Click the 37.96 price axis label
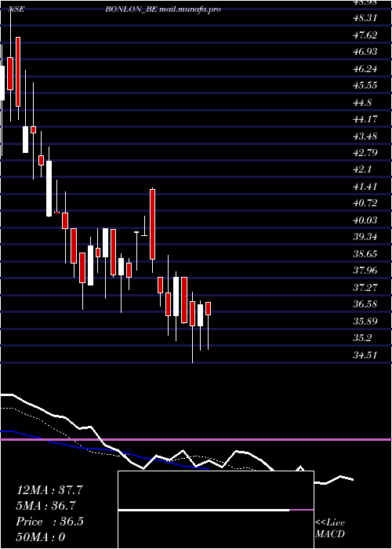392x549 pixels. (365, 271)
